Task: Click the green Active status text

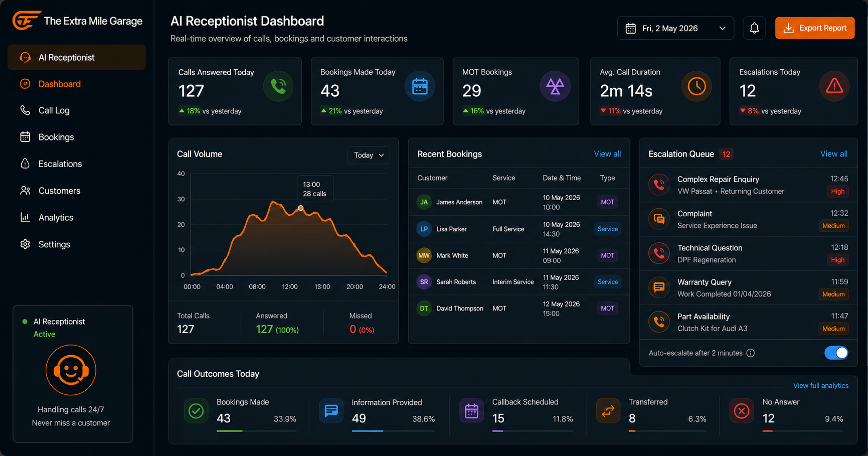Action: coord(44,334)
